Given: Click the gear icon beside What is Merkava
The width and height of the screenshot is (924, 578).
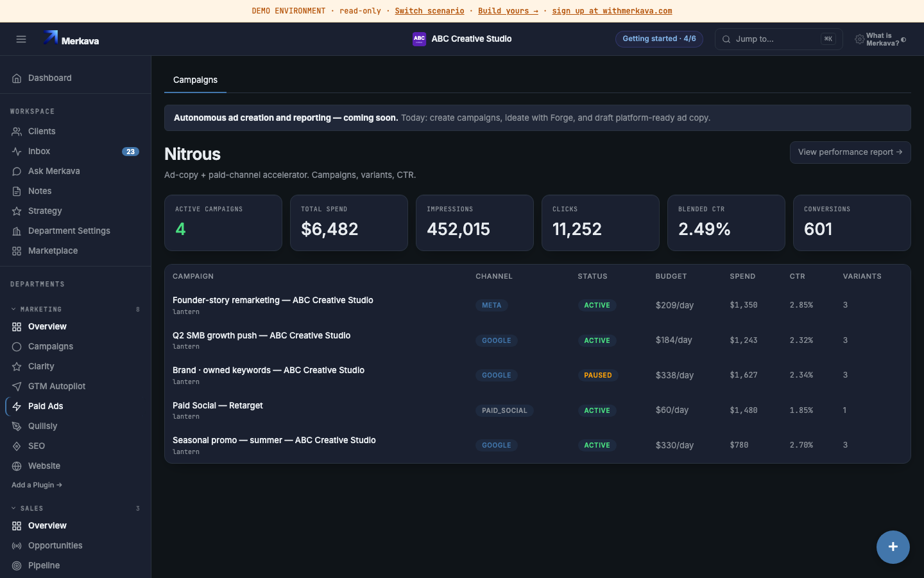Looking at the screenshot, I should (x=859, y=39).
